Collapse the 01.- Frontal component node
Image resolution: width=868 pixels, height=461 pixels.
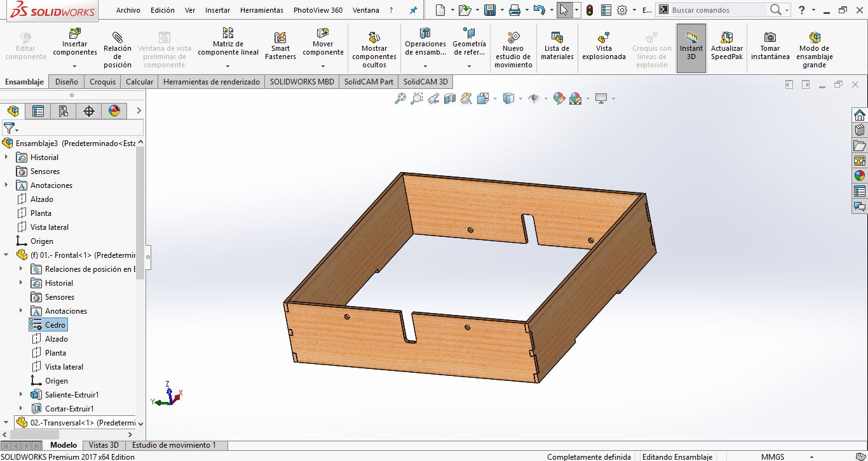click(x=6, y=255)
